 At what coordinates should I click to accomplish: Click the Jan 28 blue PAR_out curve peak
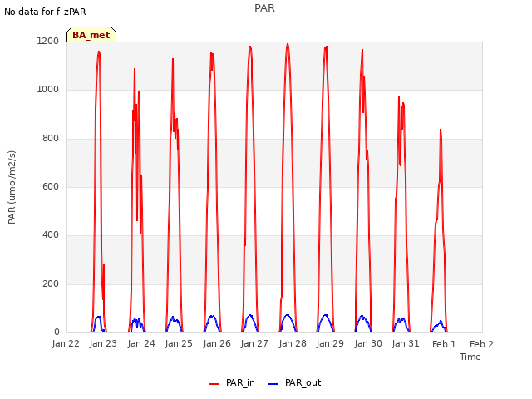[288, 315]
